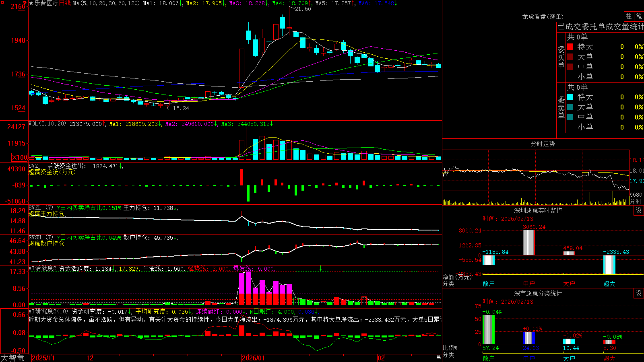
Task: Switch order view to 笔 mode
Action: pyautogui.click(x=639, y=16)
